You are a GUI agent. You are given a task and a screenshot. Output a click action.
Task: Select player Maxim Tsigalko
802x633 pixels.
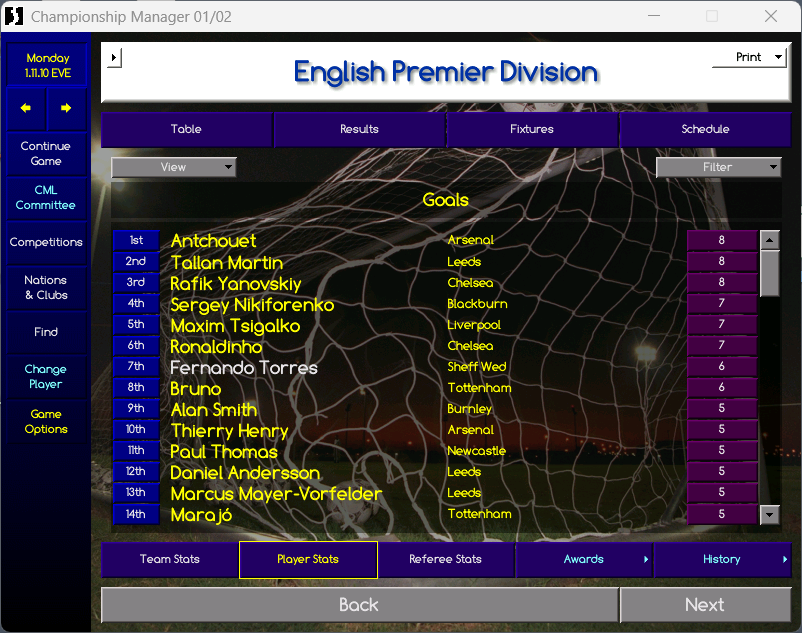click(x=235, y=326)
